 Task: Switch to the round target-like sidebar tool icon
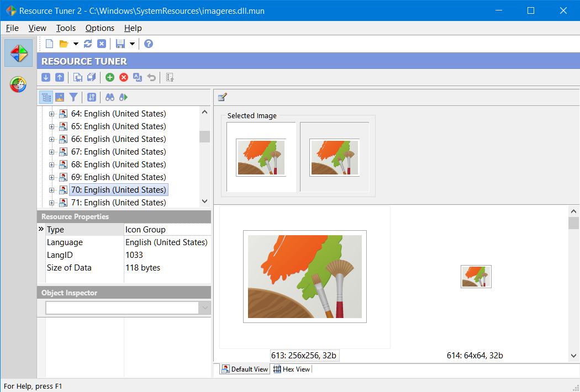tap(18, 84)
